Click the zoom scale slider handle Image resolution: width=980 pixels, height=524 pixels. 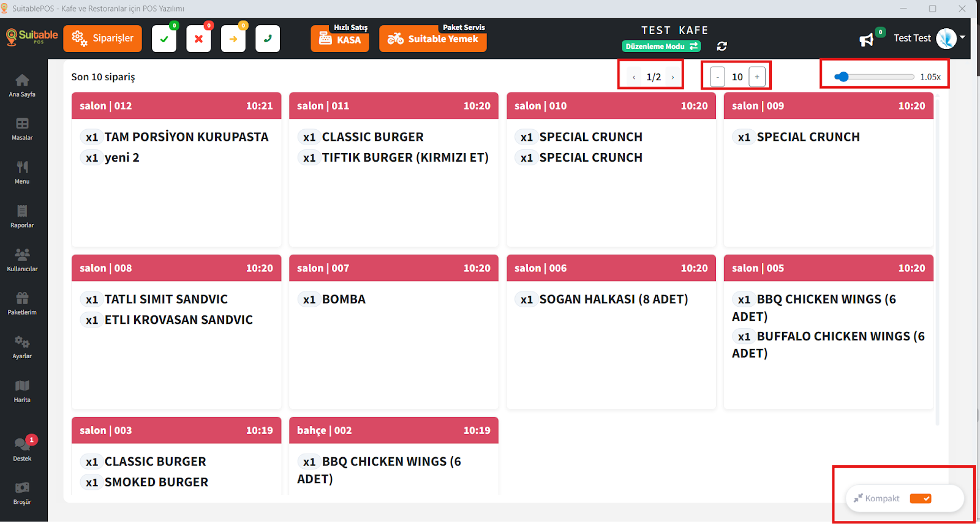point(843,77)
